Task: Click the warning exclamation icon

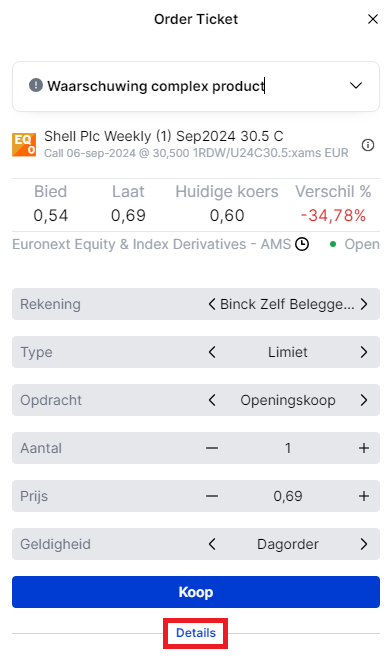Action: click(36, 85)
